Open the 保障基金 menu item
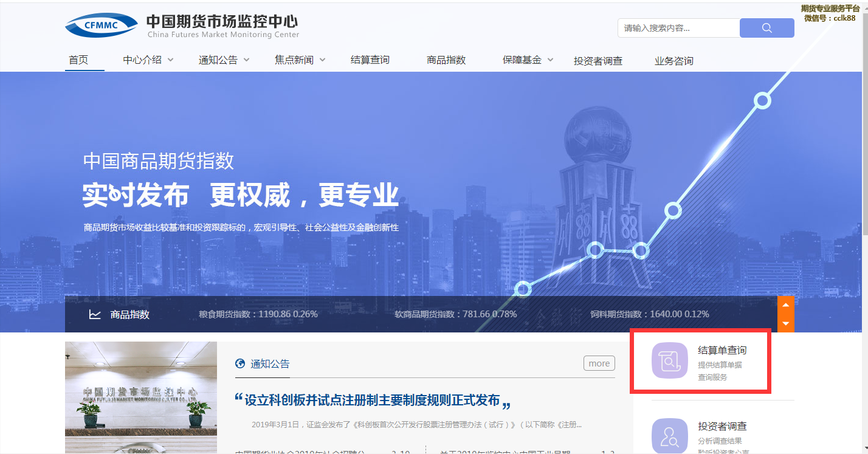Viewport: 868px width, 454px height. (x=522, y=60)
